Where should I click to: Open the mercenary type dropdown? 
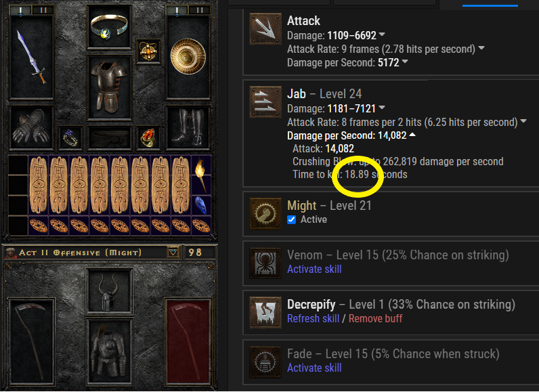point(173,253)
